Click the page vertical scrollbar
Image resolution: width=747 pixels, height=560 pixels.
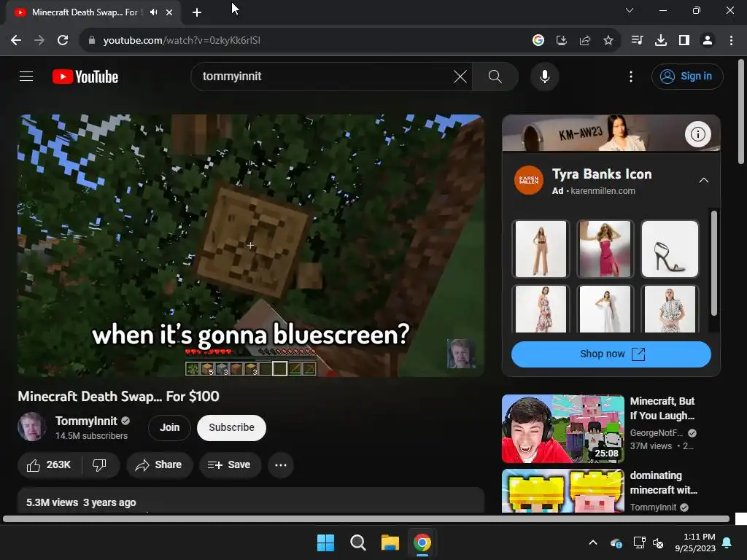[741, 112]
